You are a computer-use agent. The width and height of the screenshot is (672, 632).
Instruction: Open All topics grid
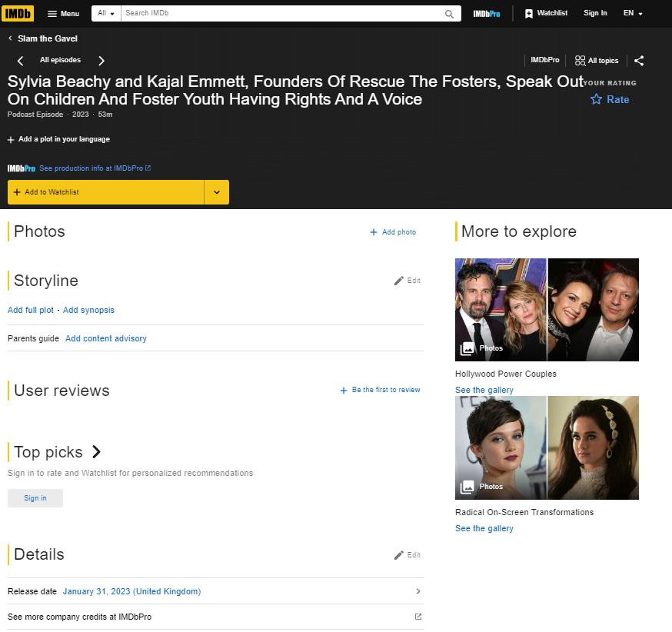(597, 61)
